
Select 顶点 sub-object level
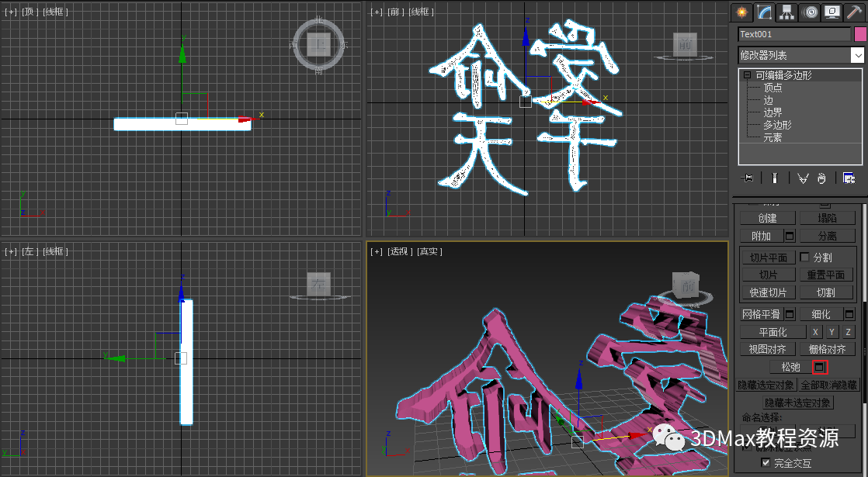(773, 88)
